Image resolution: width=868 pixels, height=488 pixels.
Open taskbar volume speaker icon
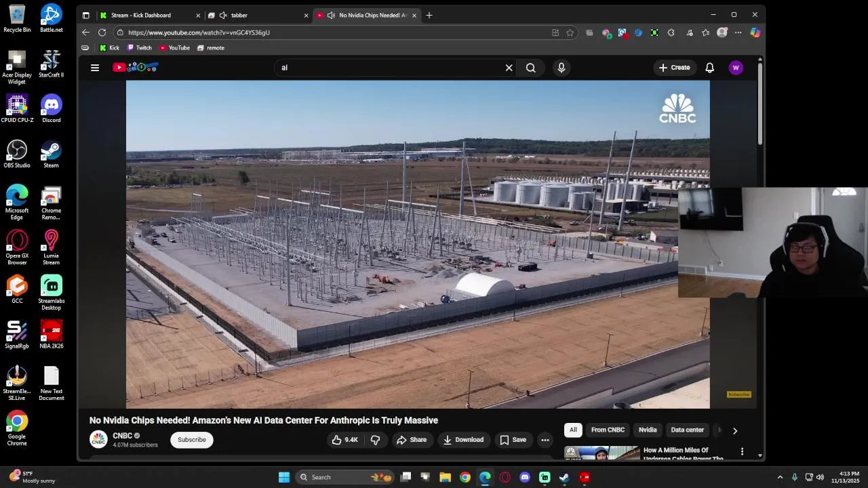click(821, 477)
